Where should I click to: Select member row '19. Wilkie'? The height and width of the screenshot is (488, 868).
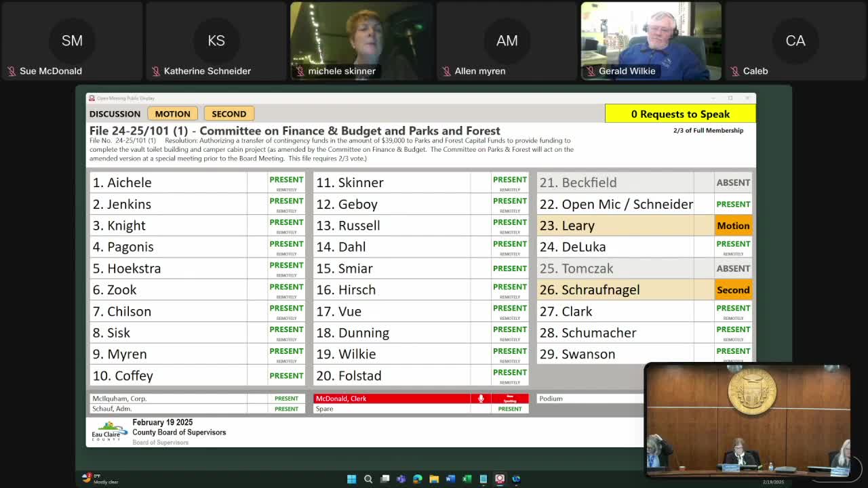[x=421, y=354]
